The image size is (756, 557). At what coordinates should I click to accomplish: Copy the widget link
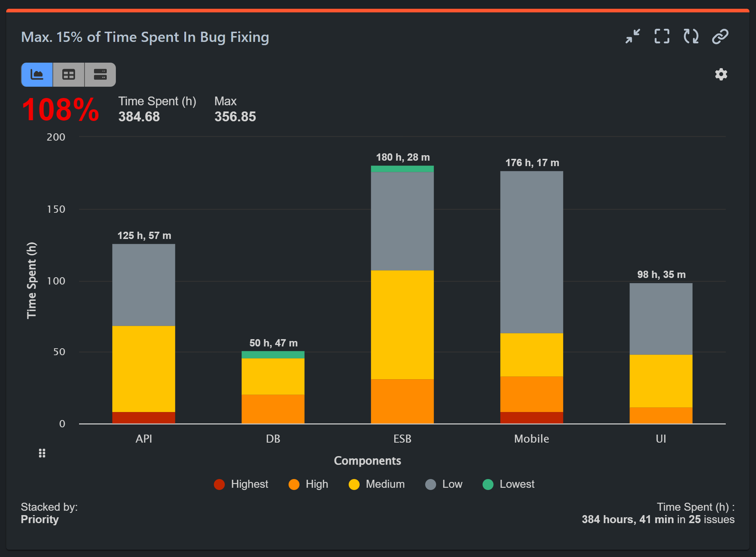[719, 36]
